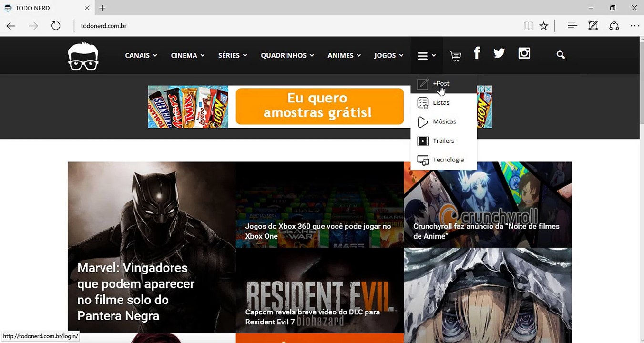The height and width of the screenshot is (343, 644).
Task: Open the browser More actions ellipsis
Action: (635, 26)
